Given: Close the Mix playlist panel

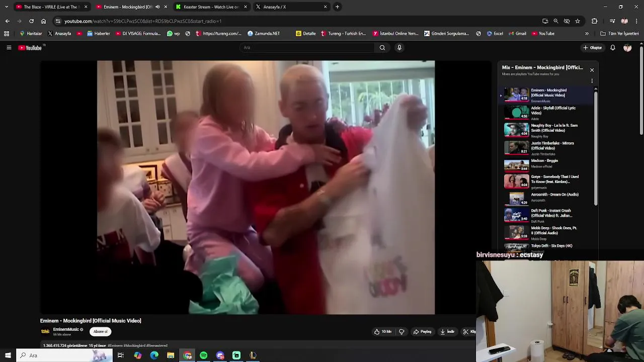Looking at the screenshot, I should point(592,70).
